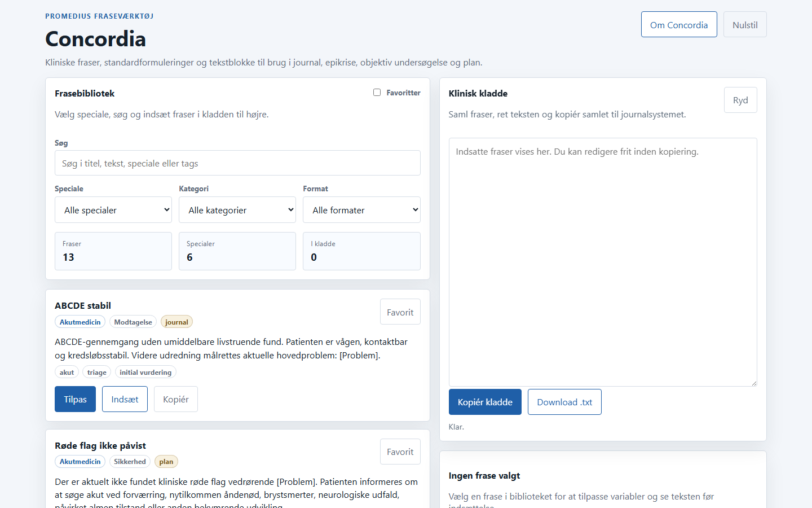
Task: Copy the ABCDE stabil phrase
Action: 176,399
